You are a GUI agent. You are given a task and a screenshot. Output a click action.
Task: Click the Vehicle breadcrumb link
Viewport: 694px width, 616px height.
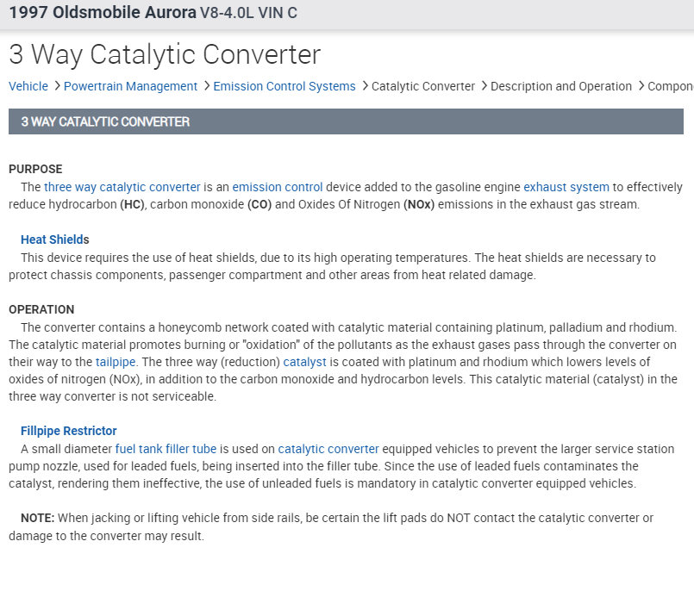click(x=28, y=86)
